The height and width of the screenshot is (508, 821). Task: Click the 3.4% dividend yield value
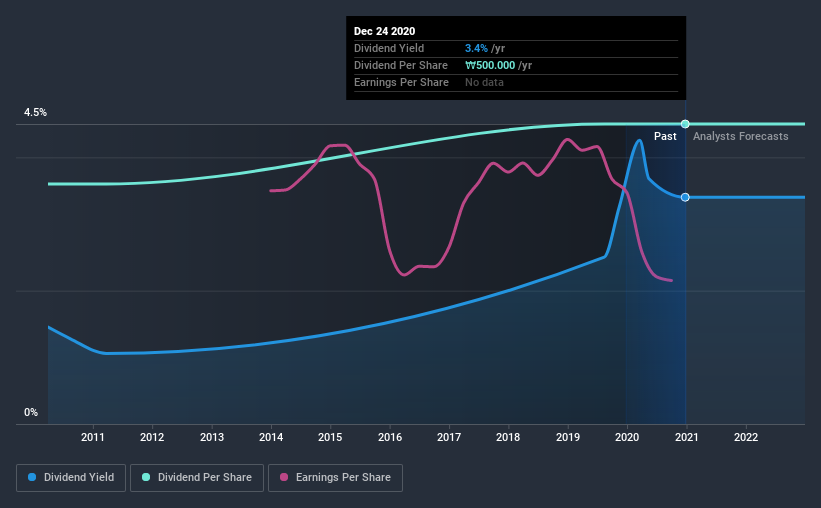(x=476, y=48)
